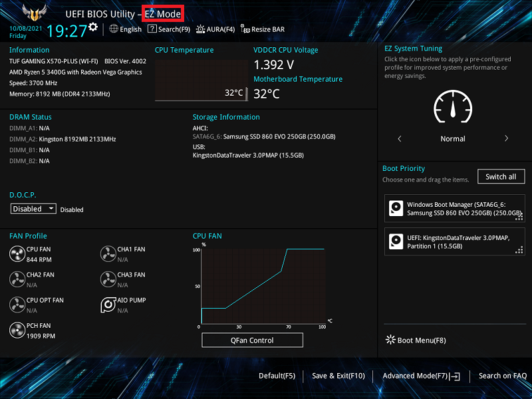Click the CHA1 FAN icon
The image size is (532, 399).
click(108, 254)
